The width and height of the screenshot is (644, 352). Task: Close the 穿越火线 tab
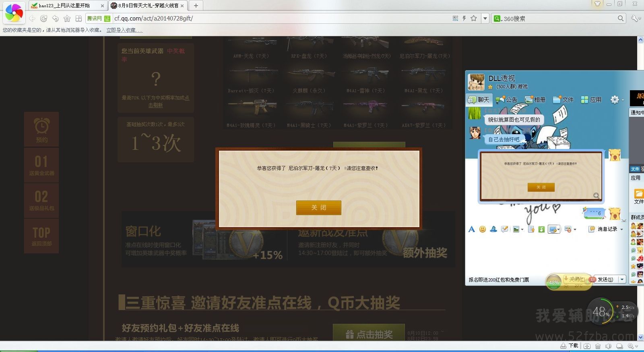point(182,6)
